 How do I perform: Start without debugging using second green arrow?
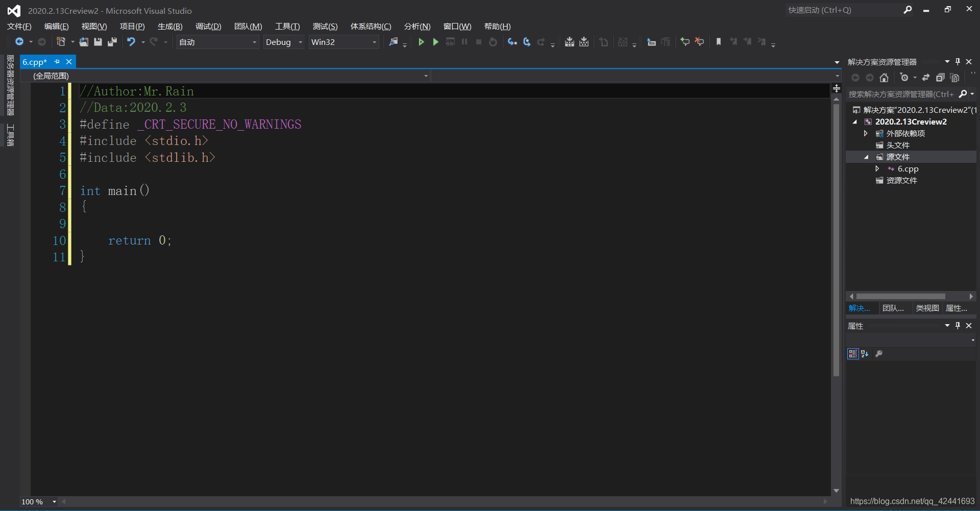[435, 42]
